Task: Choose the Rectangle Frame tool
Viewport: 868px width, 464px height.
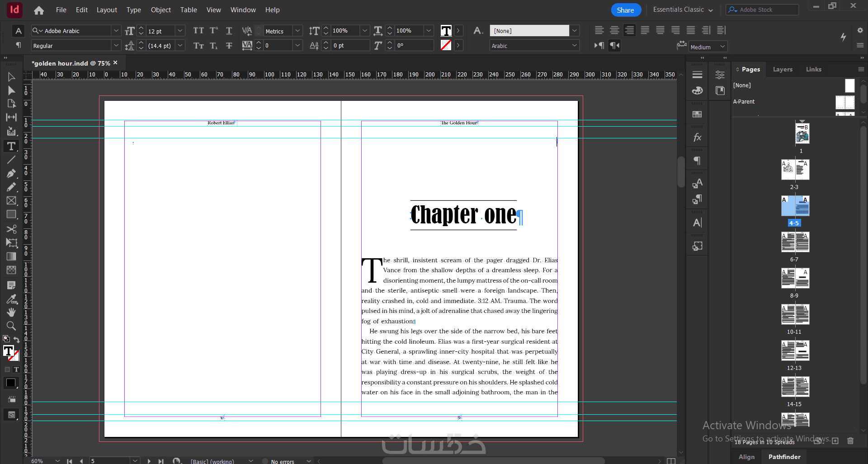Action: pyautogui.click(x=11, y=200)
